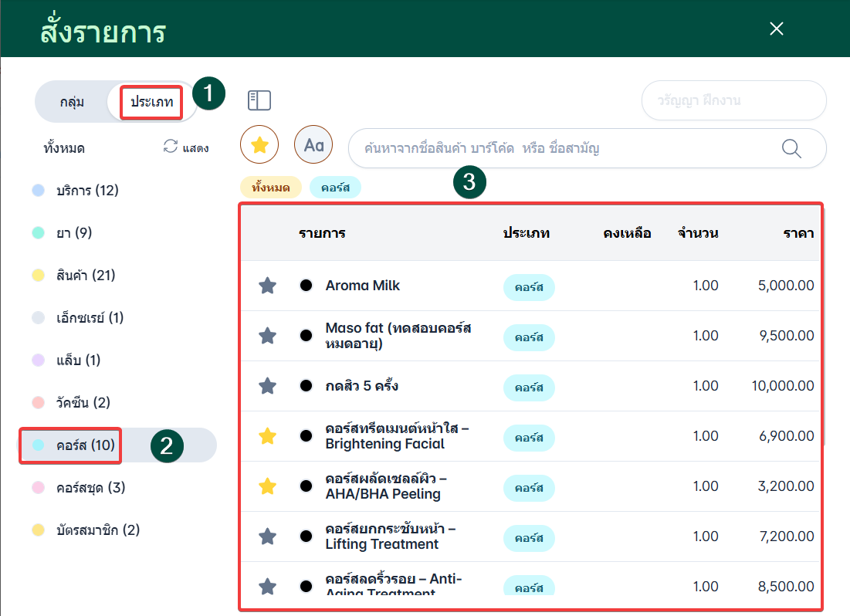850x616 pixels.
Task: Click the magnifier search icon
Action: coord(791,148)
